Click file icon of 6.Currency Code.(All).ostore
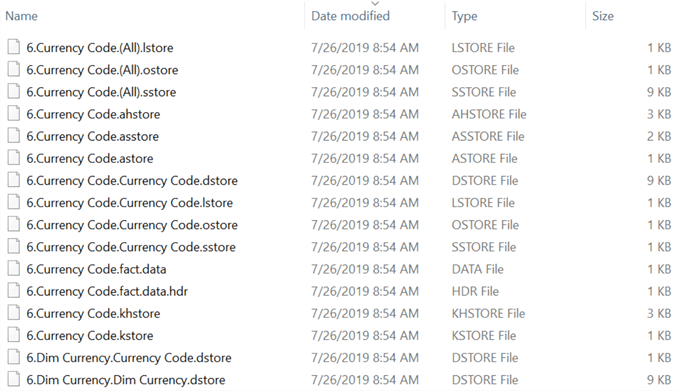The height and width of the screenshot is (391, 679). pos(13,69)
